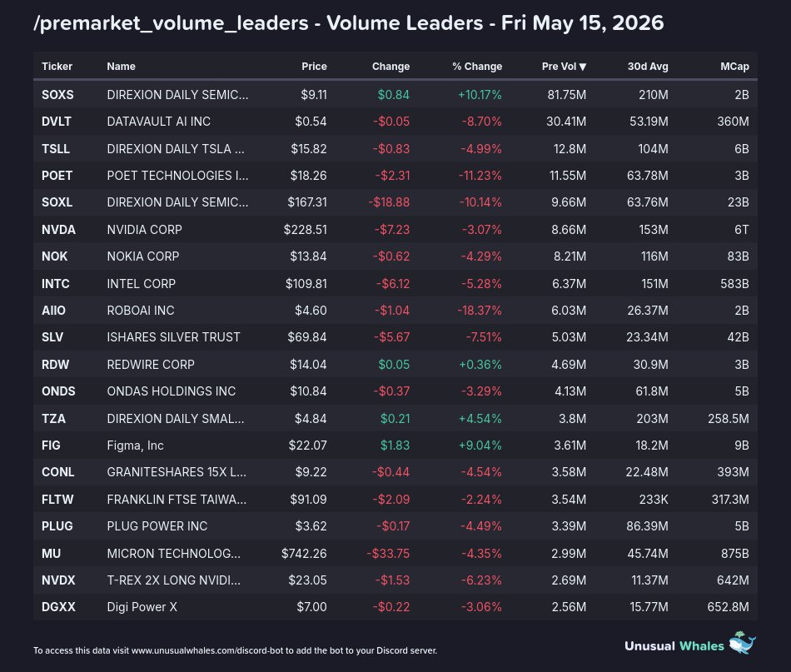Screen dimensions: 791x672
Task: Click the Name column header
Action: click(121, 66)
